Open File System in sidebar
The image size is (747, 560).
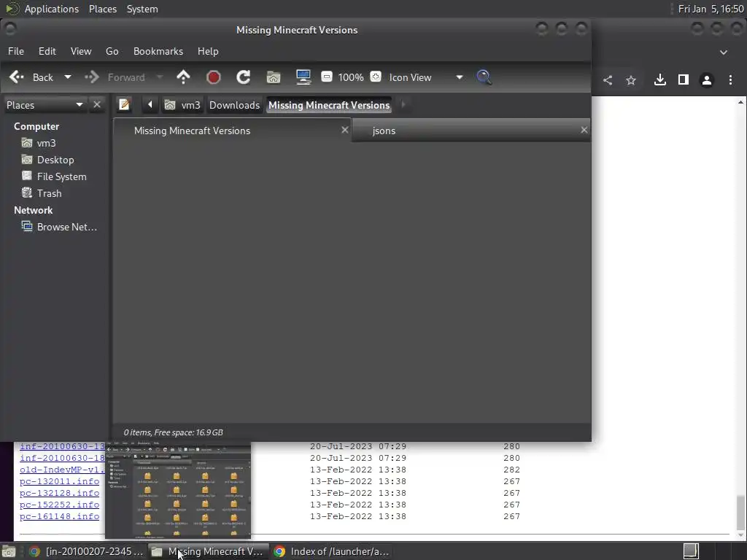54,176
